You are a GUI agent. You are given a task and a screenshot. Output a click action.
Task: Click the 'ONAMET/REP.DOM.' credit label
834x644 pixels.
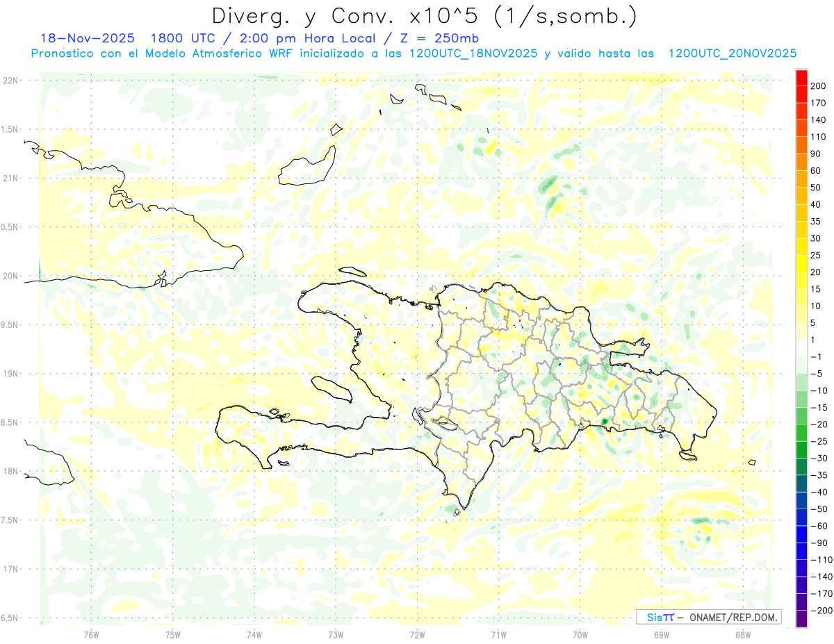(733, 617)
